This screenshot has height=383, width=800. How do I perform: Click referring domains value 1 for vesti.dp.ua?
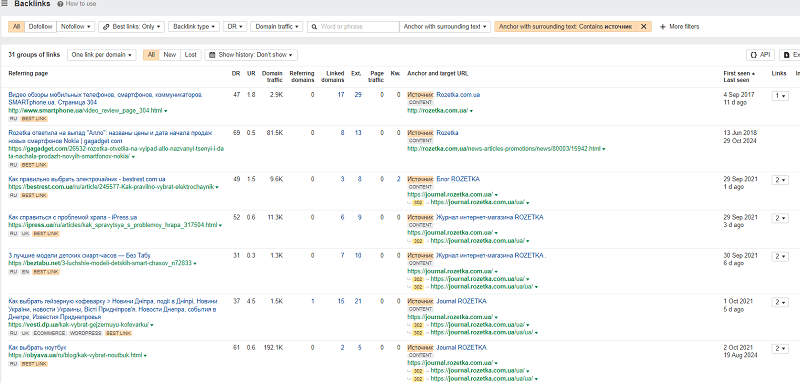coord(313,301)
